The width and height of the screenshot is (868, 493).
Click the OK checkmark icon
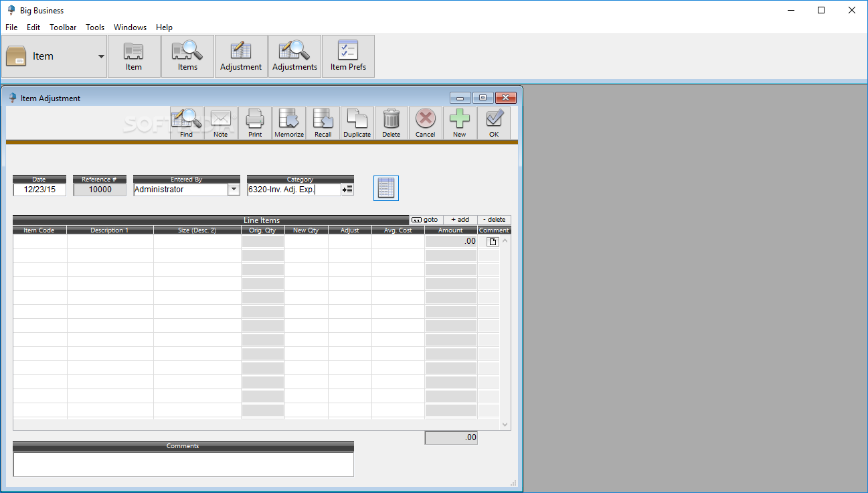(x=494, y=123)
